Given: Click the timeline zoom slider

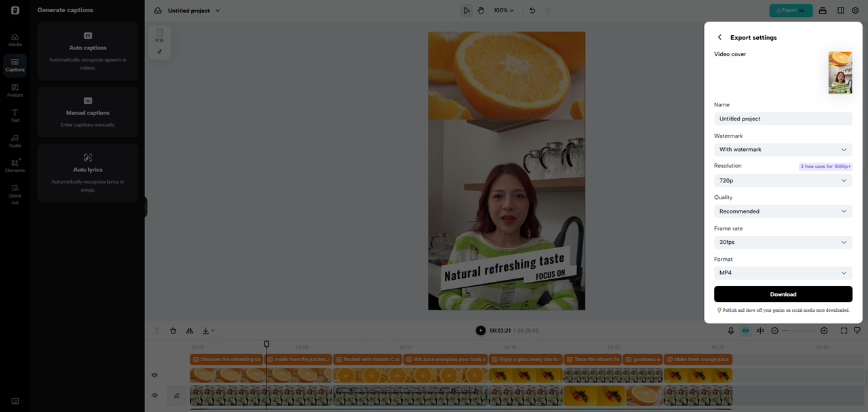Looking at the screenshot, I should click(800, 331).
